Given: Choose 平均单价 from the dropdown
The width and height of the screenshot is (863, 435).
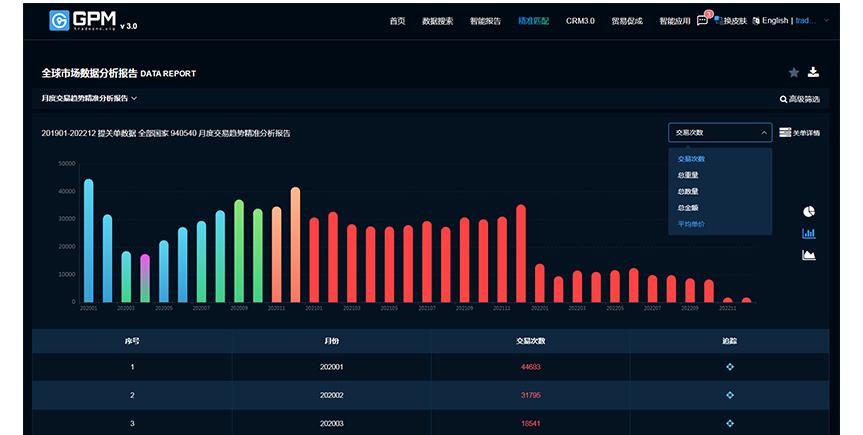Looking at the screenshot, I should click(691, 224).
